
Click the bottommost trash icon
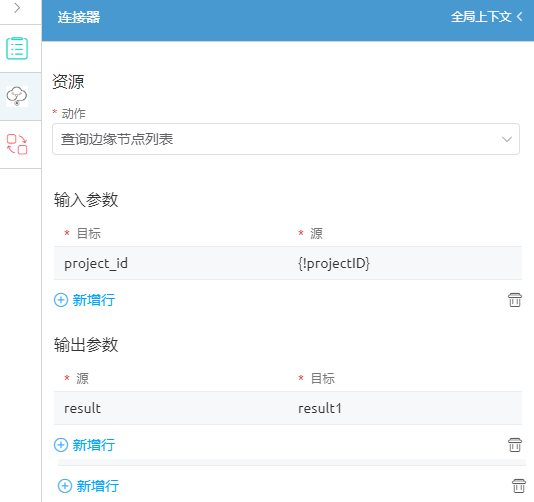519,486
